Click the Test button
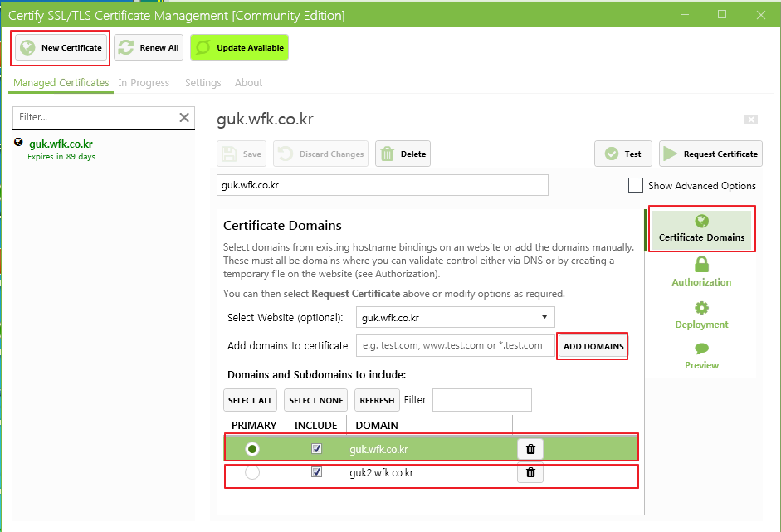The height and width of the screenshot is (532, 781). tap(623, 154)
